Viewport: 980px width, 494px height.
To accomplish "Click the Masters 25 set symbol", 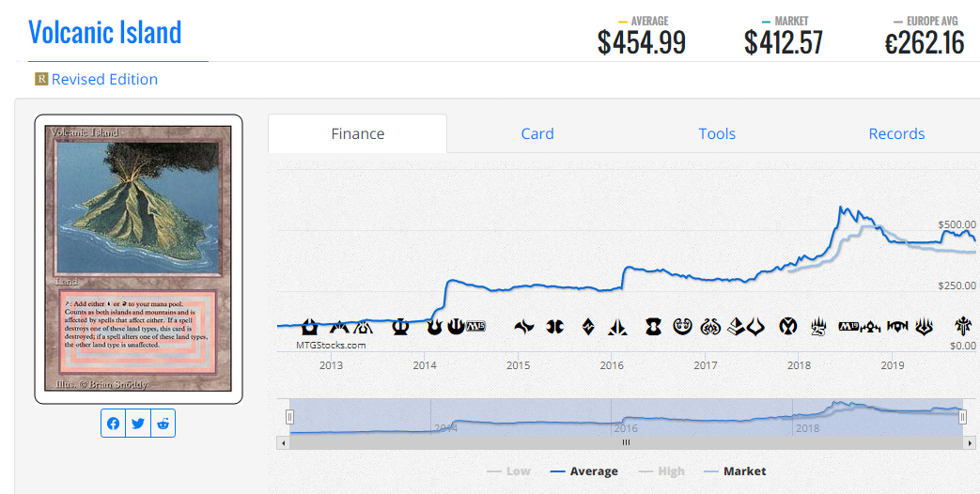I will click(x=818, y=326).
